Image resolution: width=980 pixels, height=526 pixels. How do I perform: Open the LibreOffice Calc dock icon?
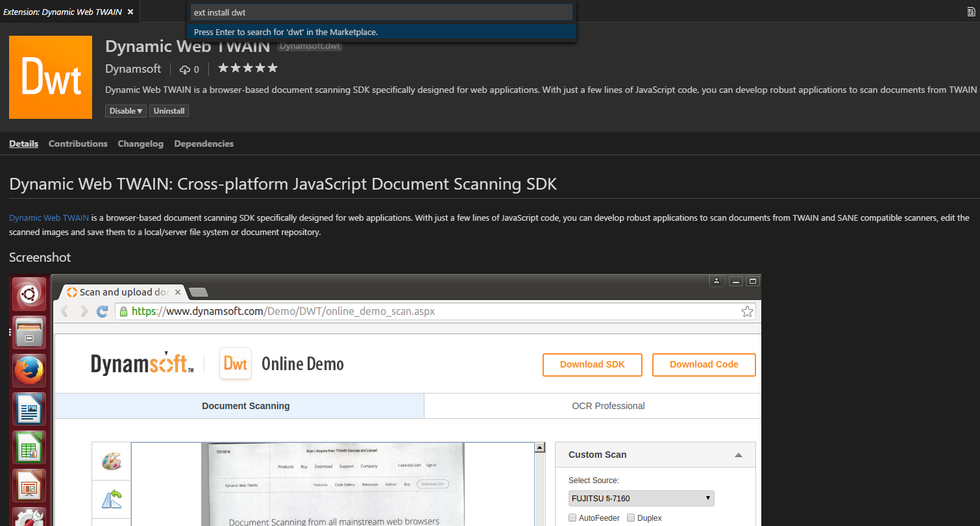[x=29, y=447]
